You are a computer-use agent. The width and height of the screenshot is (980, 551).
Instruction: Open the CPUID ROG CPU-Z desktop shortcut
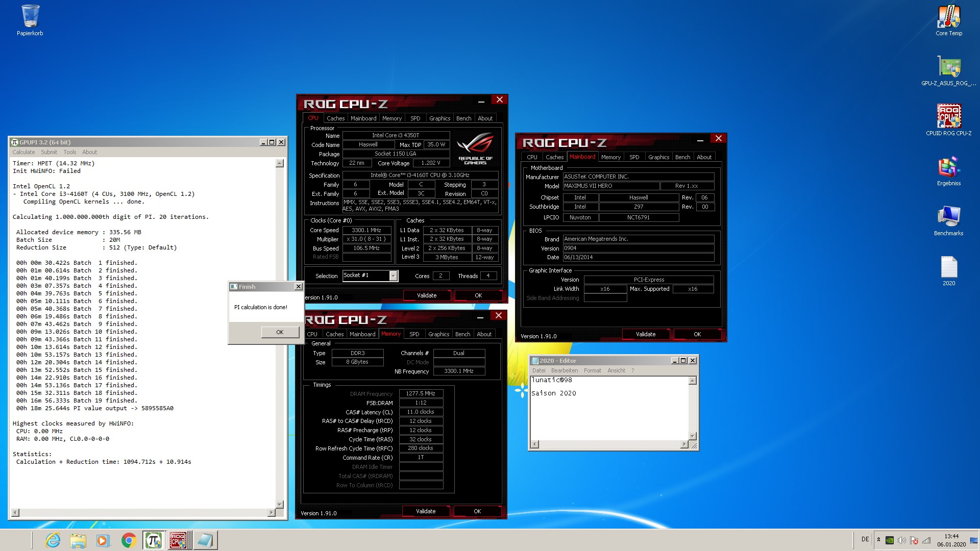pos(949,120)
